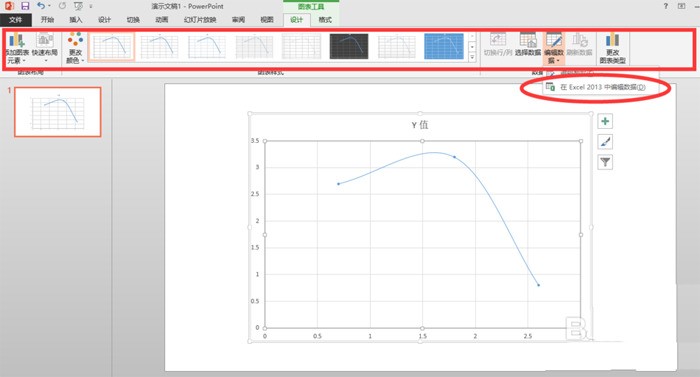Expand the customize quick access toolbar arrow

click(x=91, y=6)
